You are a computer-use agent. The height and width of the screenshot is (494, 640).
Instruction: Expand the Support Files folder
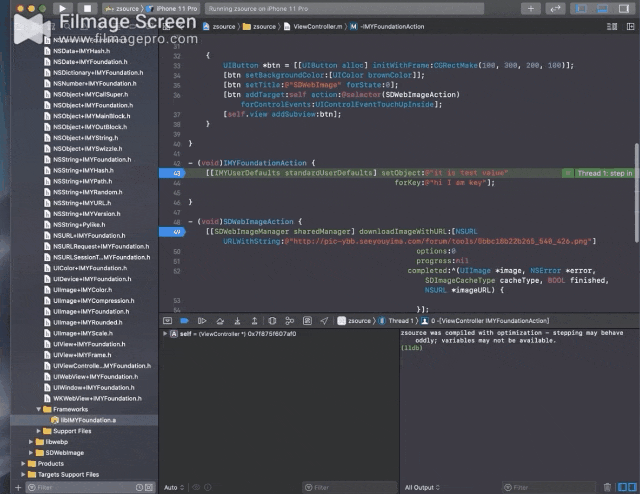click(38, 431)
